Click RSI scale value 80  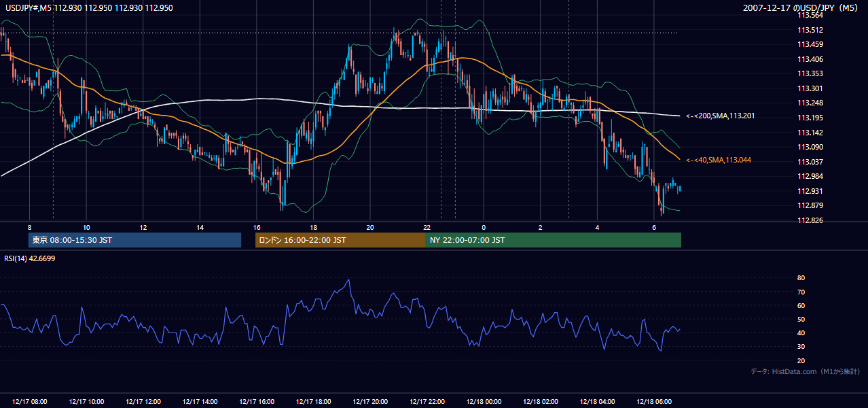(x=801, y=278)
